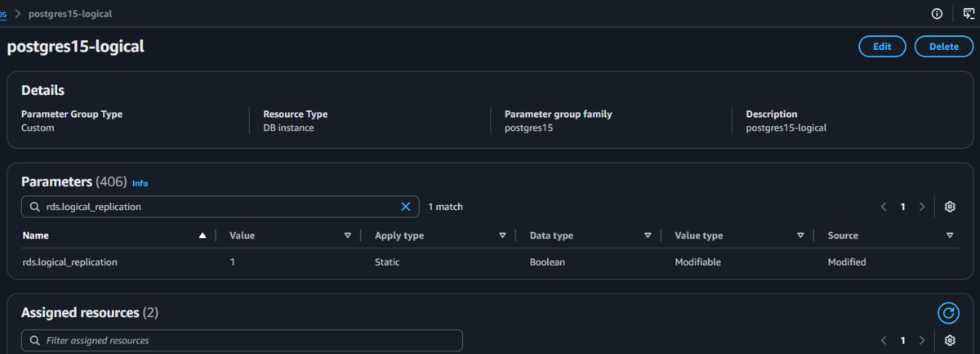This screenshot has width=980, height=354.
Task: Click the 1 match result count text
Action: click(x=446, y=207)
